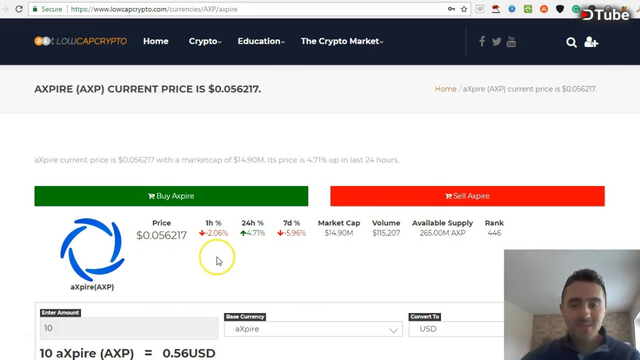Screen dimensions: 640x360
Task: Click the webcam video overlay
Action: coord(572,305)
